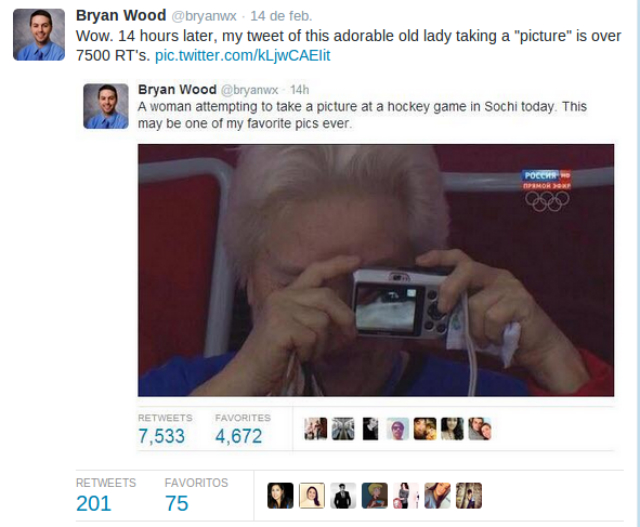Click first retweeter avatar in bottom row
The height and width of the screenshot is (527, 640).
click(280, 496)
